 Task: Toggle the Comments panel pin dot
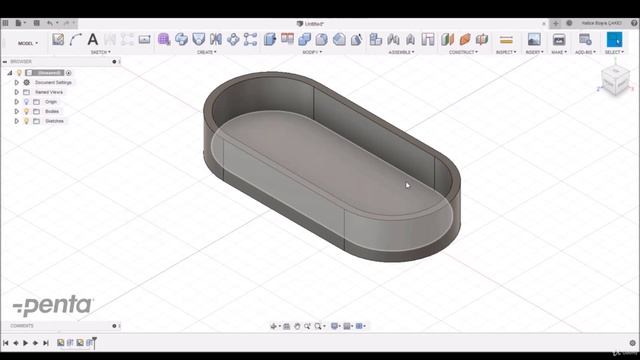[x=114, y=326]
